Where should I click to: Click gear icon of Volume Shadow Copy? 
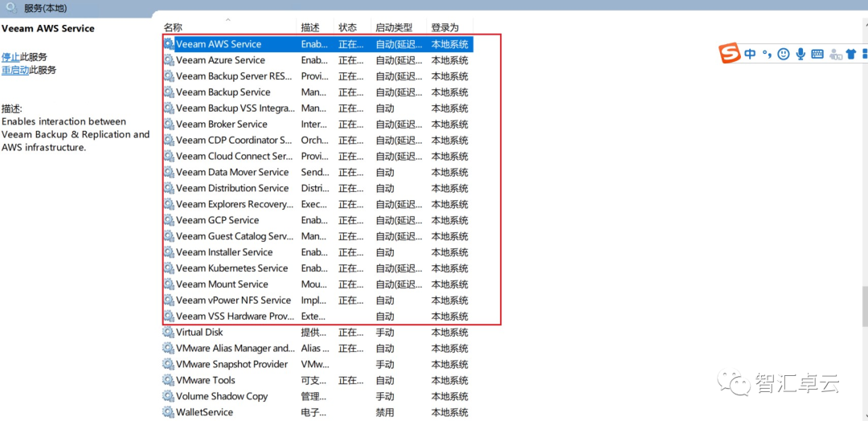click(168, 397)
